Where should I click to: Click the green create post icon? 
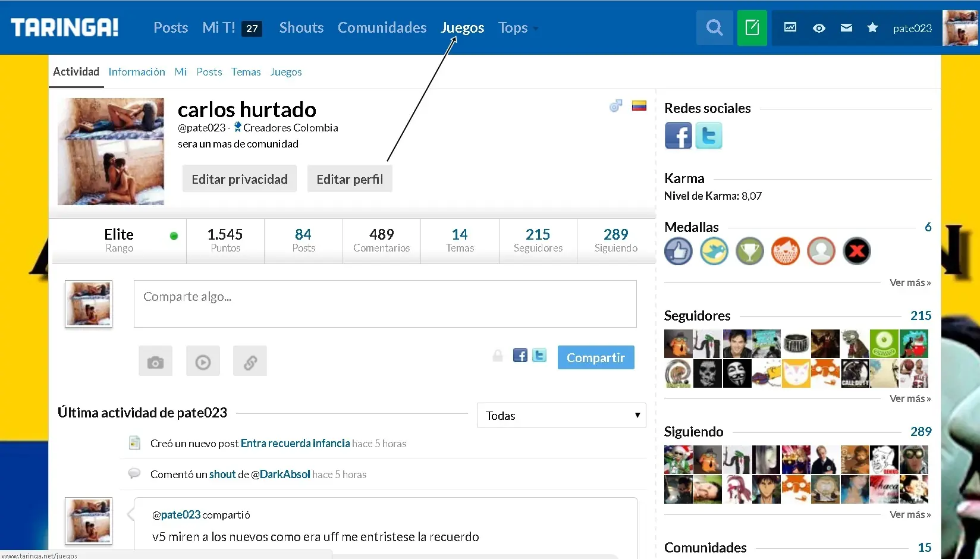pos(752,27)
